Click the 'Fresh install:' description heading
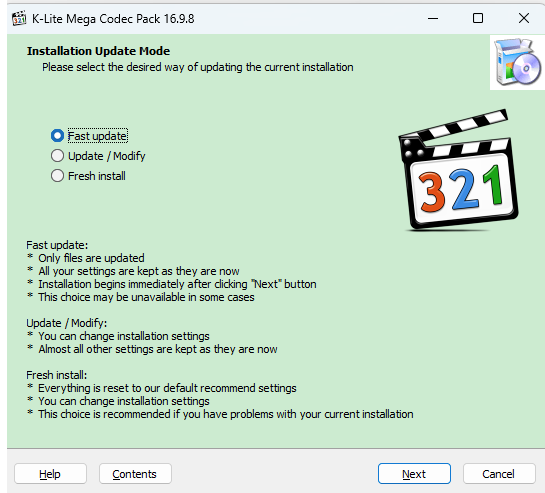The image size is (545, 493). 56,375
